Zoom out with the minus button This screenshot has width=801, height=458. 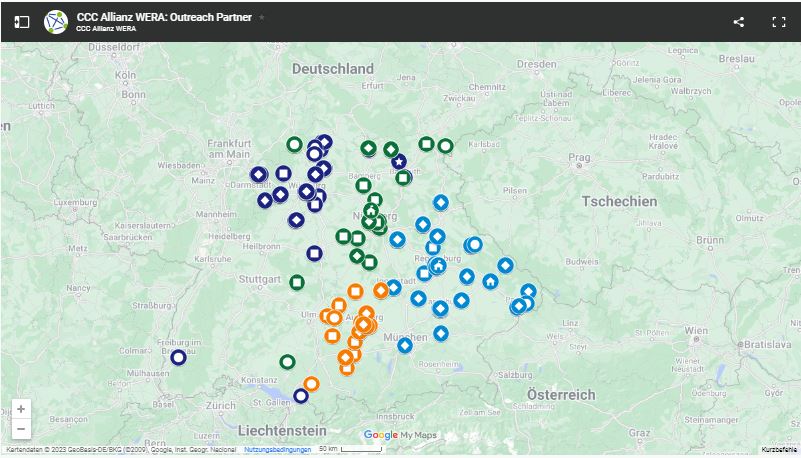[21, 429]
